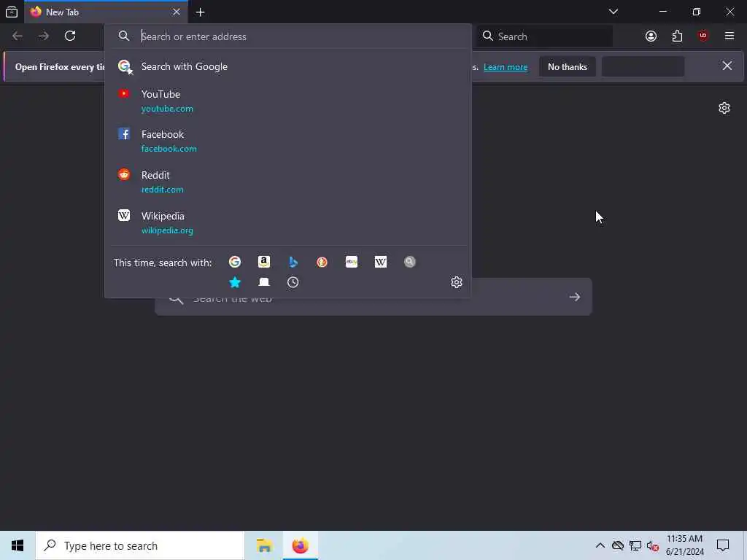The height and width of the screenshot is (560, 747).
Task: Open the Wikipedia suggestion row
Action: pos(287,223)
